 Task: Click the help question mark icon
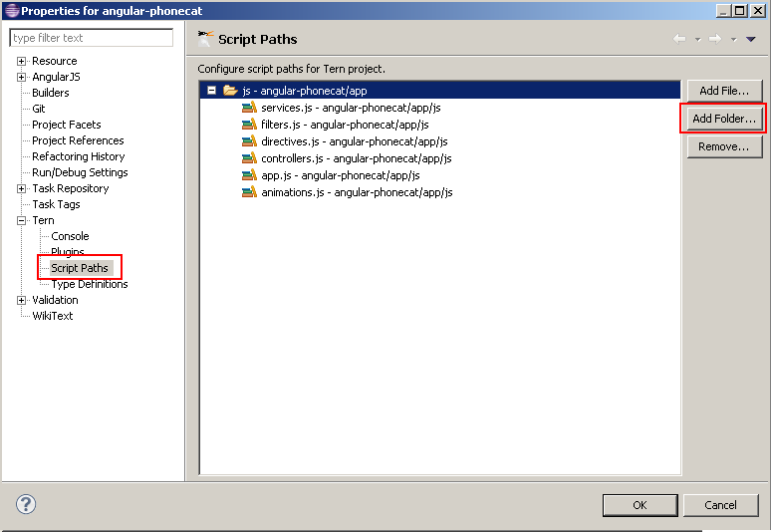[26, 504]
